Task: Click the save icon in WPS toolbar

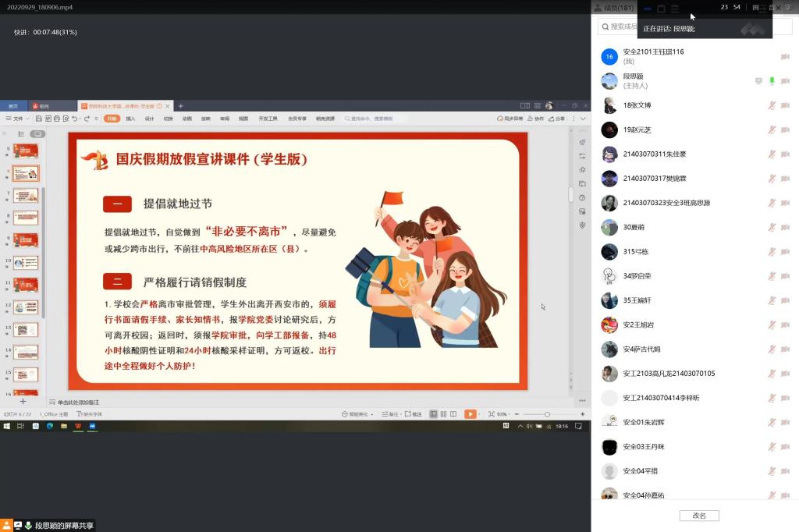Action: point(39,119)
